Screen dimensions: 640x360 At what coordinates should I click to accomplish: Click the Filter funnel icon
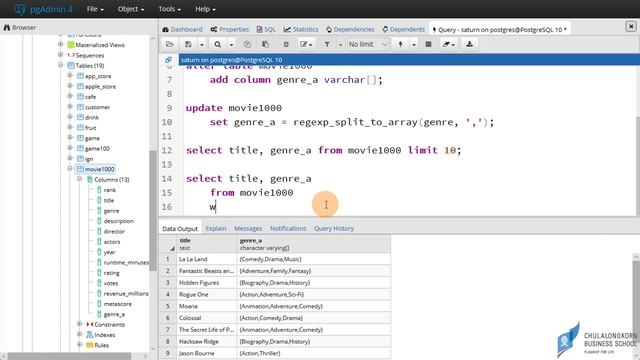click(x=327, y=44)
